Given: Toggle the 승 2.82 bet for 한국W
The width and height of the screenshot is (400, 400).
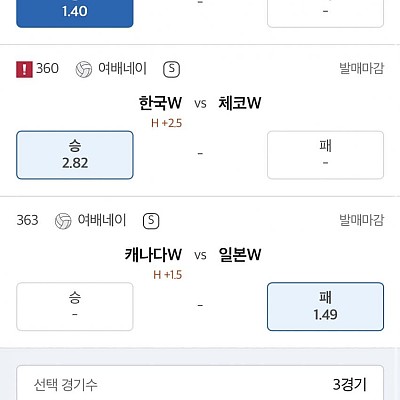Looking at the screenshot, I should point(75,155).
